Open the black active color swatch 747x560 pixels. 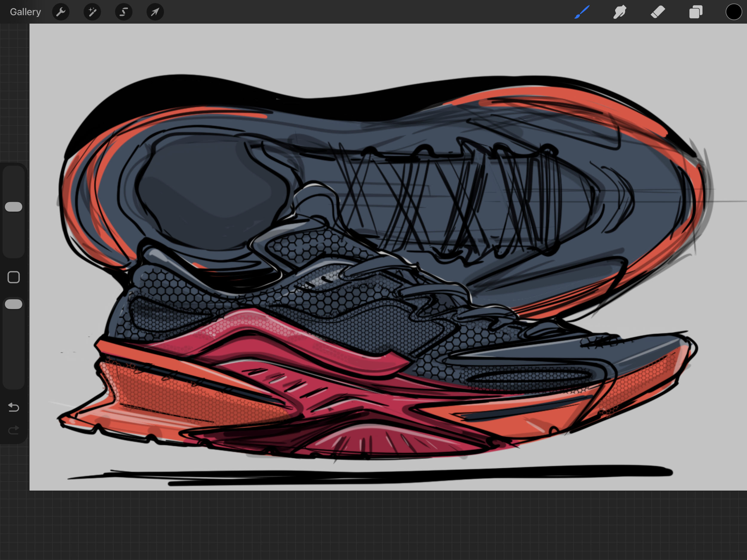(x=734, y=12)
